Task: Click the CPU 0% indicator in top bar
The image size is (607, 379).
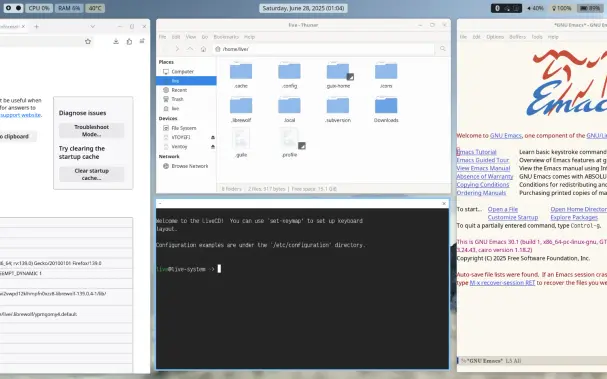Action: tap(39, 8)
